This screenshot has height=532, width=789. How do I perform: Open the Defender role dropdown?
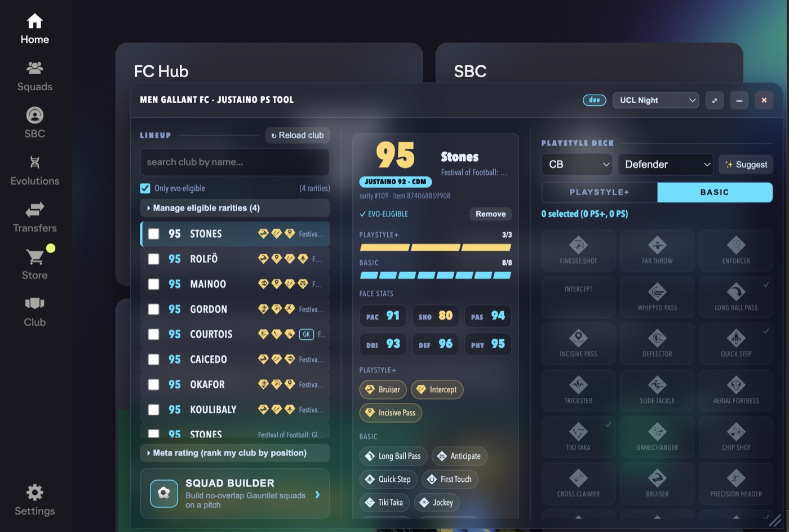(x=666, y=164)
